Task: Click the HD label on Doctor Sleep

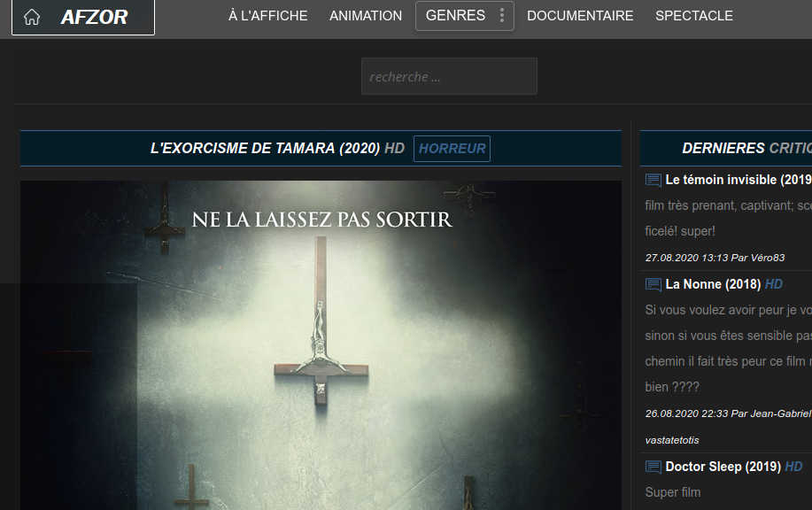Action: [x=793, y=467]
